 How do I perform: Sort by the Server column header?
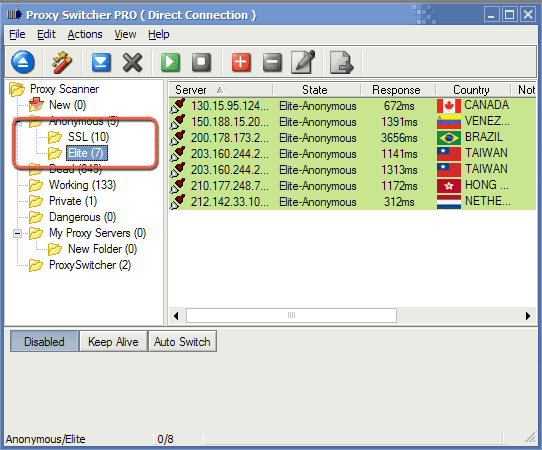[x=221, y=90]
